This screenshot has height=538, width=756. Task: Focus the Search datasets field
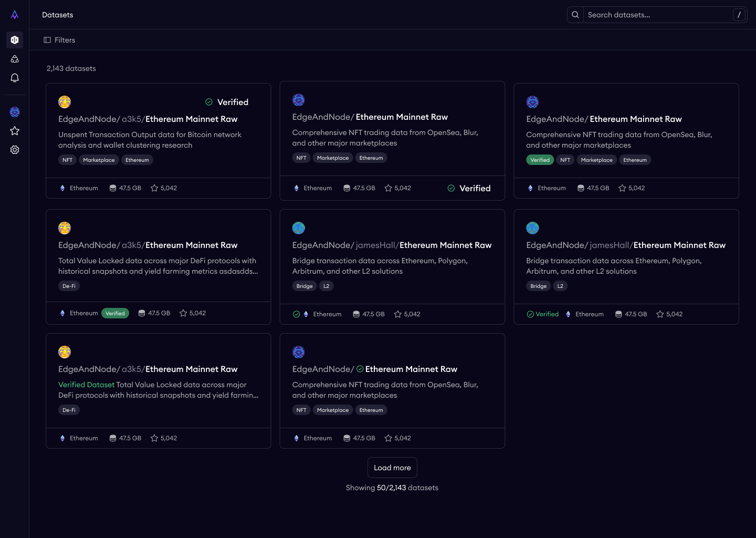pyautogui.click(x=657, y=15)
